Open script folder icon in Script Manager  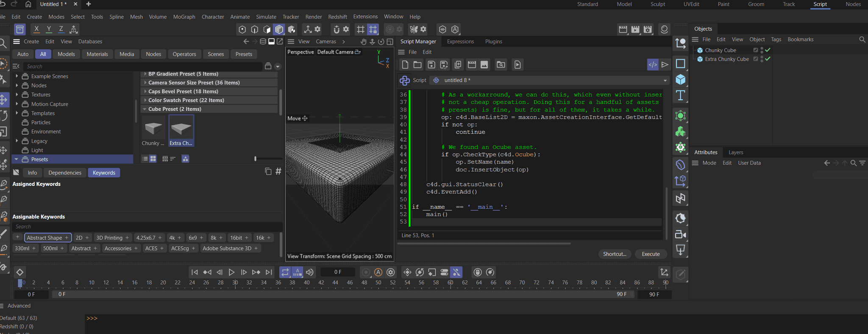[417, 65]
